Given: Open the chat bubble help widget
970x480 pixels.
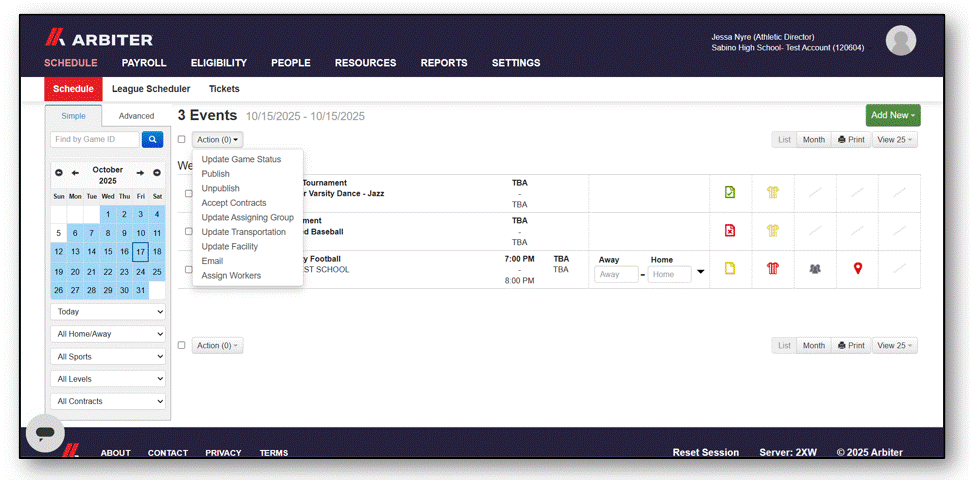Looking at the screenshot, I should point(45,433).
